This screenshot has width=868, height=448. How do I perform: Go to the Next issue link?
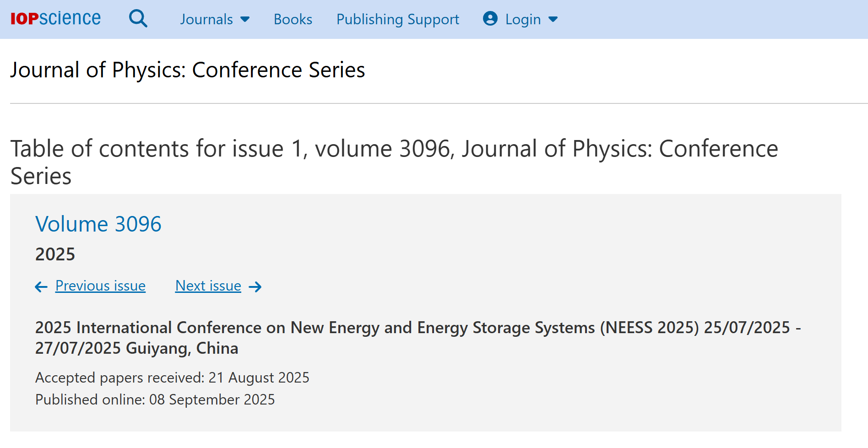(208, 286)
